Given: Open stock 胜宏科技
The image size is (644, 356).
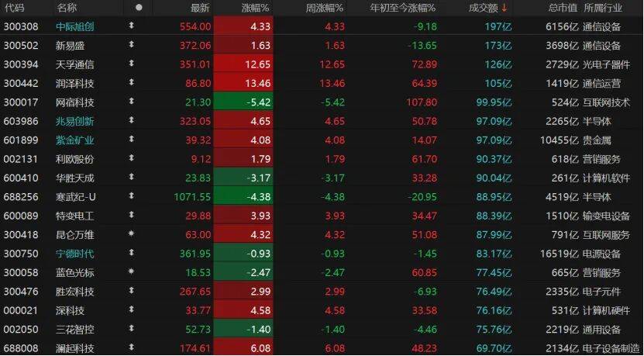Looking at the screenshot, I should point(75,292).
